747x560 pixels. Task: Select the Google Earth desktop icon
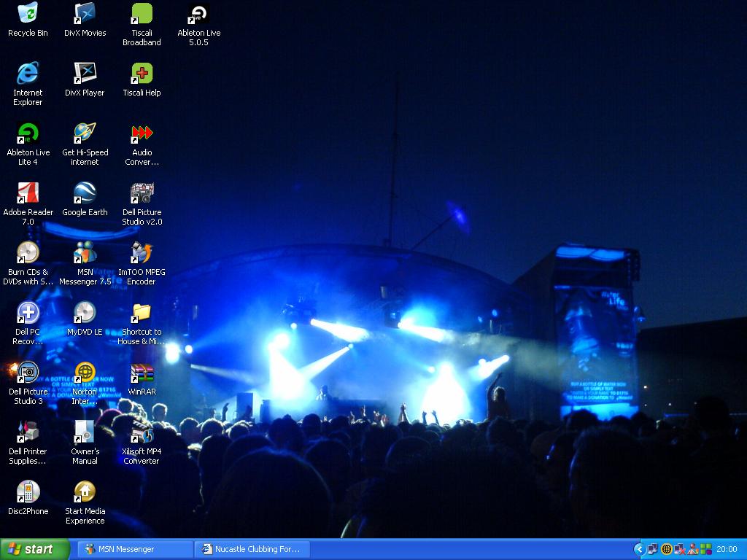pos(85,194)
